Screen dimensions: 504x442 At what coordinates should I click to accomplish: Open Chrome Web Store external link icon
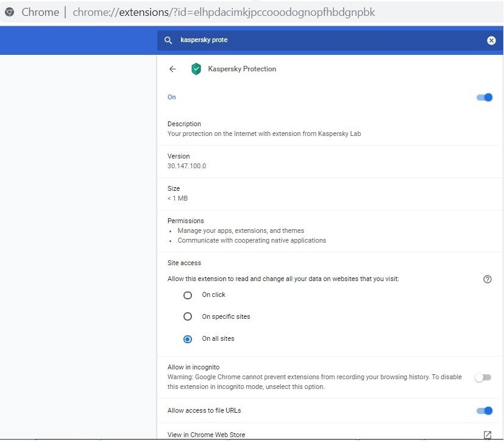pyautogui.click(x=488, y=435)
